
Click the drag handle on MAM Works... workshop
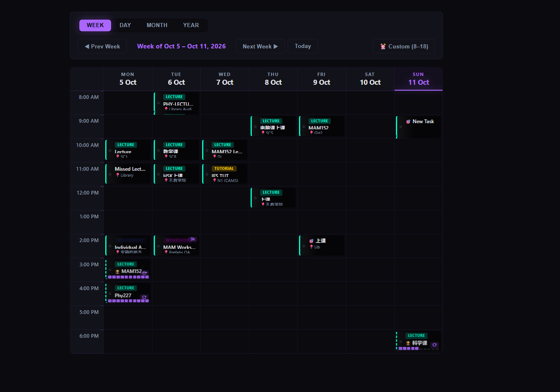tap(159, 246)
